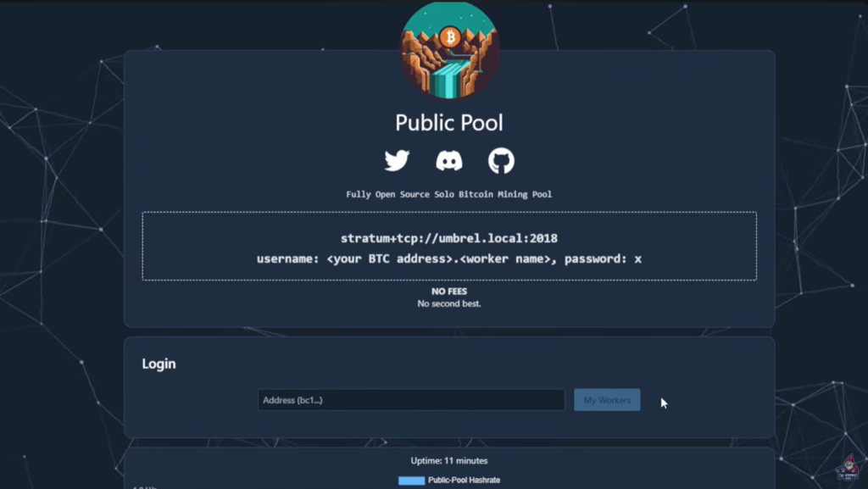Viewport: 868px width, 489px height.
Task: Click the Login section heading
Action: pyautogui.click(x=159, y=364)
